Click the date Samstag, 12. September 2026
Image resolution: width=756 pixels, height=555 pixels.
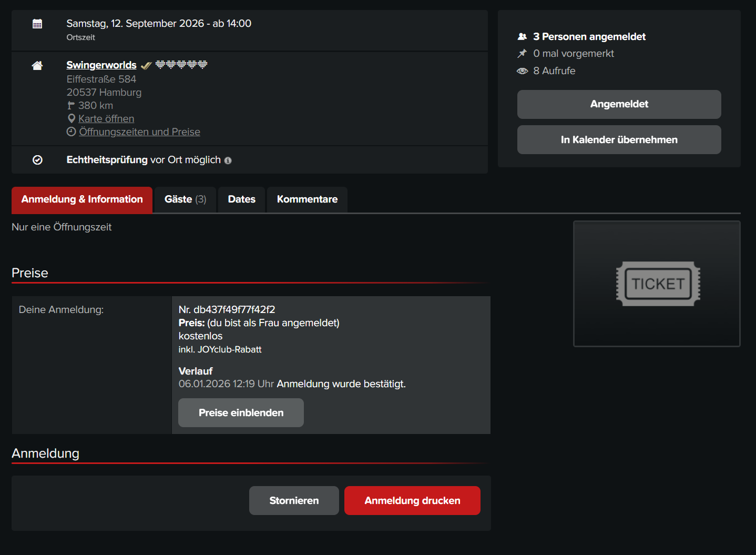click(x=135, y=23)
